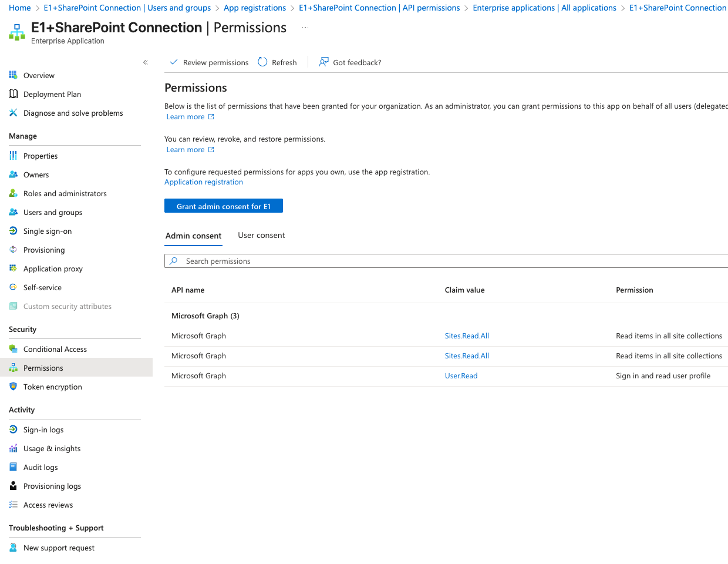Image resolution: width=728 pixels, height=564 pixels.
Task: Click the Properties bars icon
Action: 13,156
